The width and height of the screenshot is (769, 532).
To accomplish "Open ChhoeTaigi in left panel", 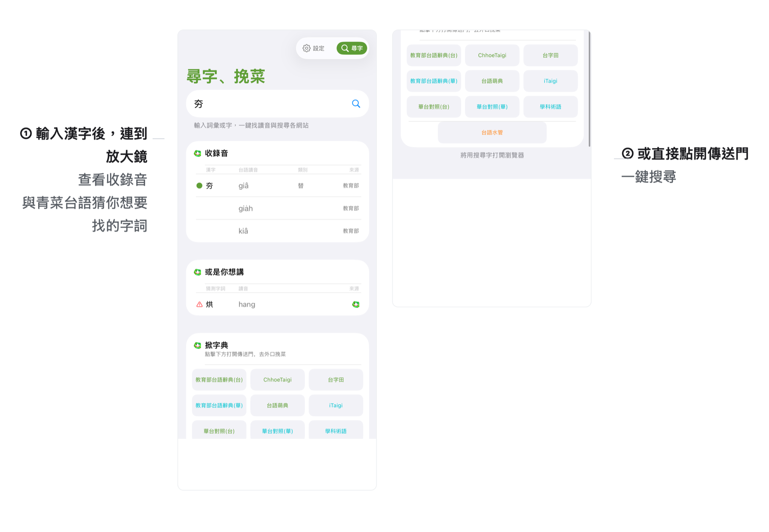I will (277, 380).
